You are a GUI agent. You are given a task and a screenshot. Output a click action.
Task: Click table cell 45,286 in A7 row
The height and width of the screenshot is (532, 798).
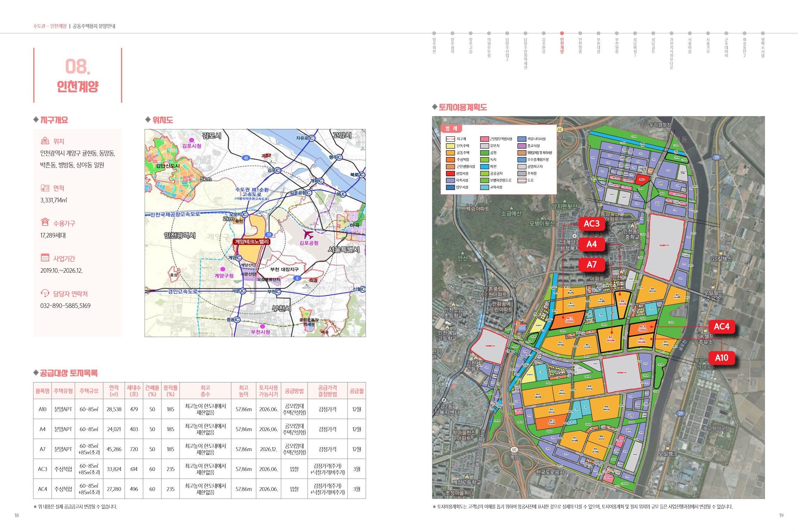114,449
